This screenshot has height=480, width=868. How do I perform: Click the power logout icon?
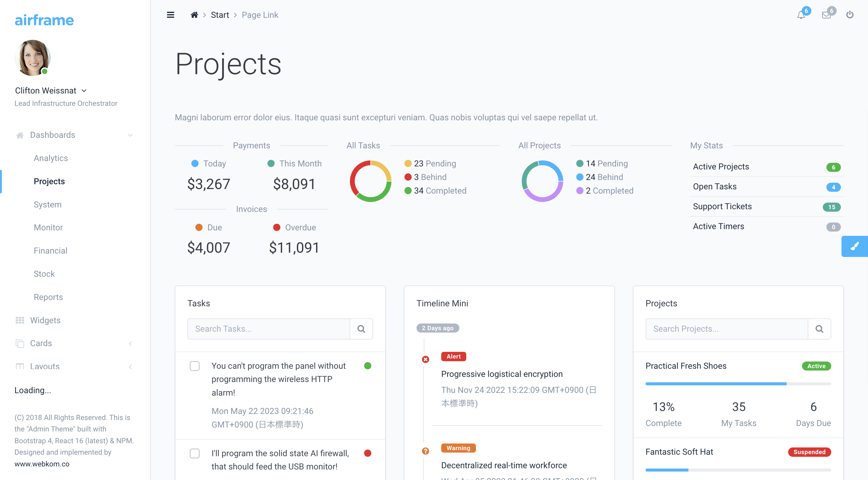[x=850, y=15]
